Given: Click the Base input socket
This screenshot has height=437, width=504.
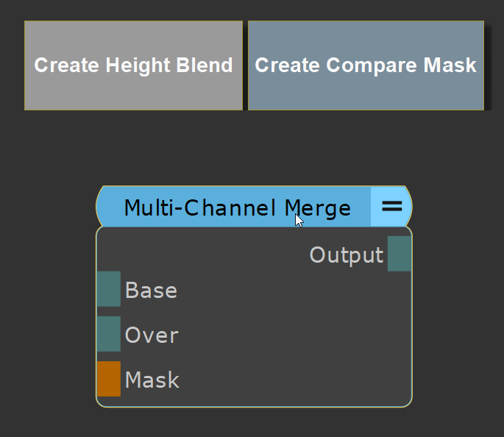Looking at the screenshot, I should [108, 288].
